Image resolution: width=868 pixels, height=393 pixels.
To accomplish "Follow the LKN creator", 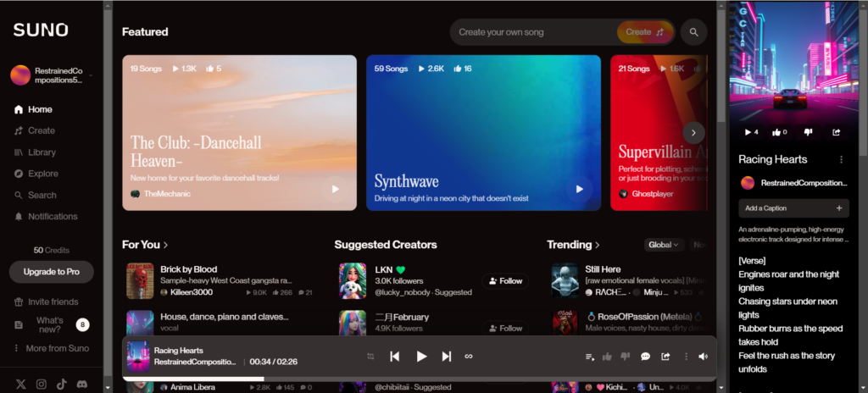I will pos(505,281).
